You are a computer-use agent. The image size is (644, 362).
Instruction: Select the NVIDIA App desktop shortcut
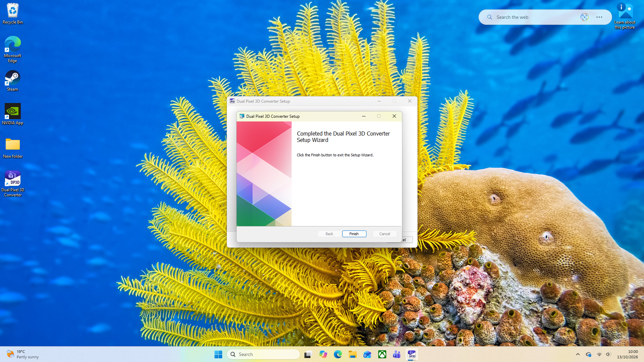[13, 114]
